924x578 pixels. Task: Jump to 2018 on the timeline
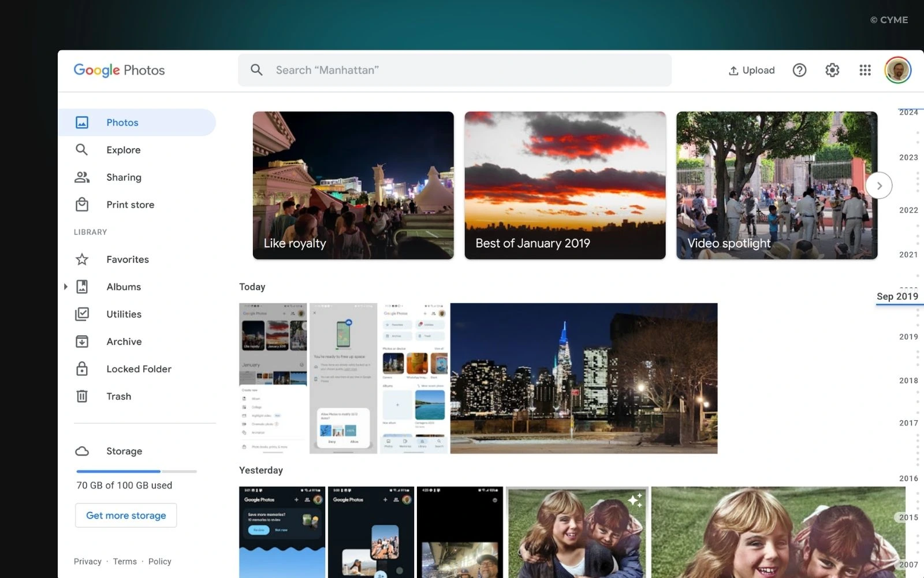908,381
